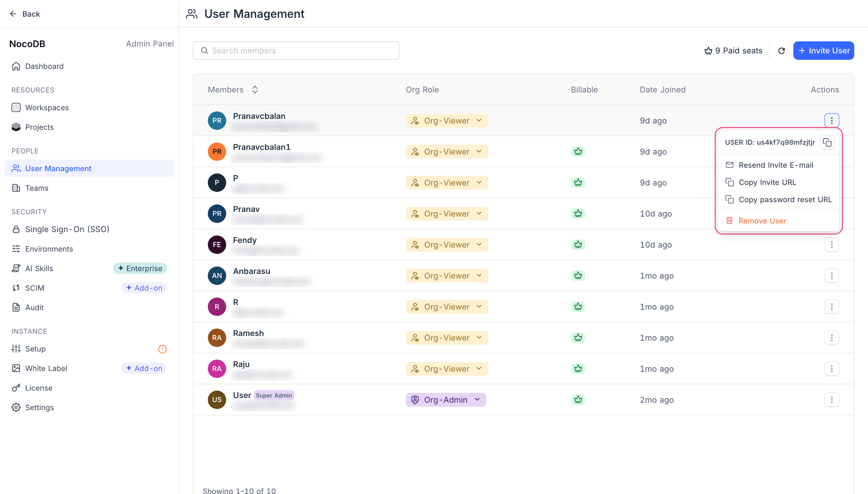The height and width of the screenshot is (494, 868).
Task: Click the billable crown icon for Fendy
Action: coord(578,245)
